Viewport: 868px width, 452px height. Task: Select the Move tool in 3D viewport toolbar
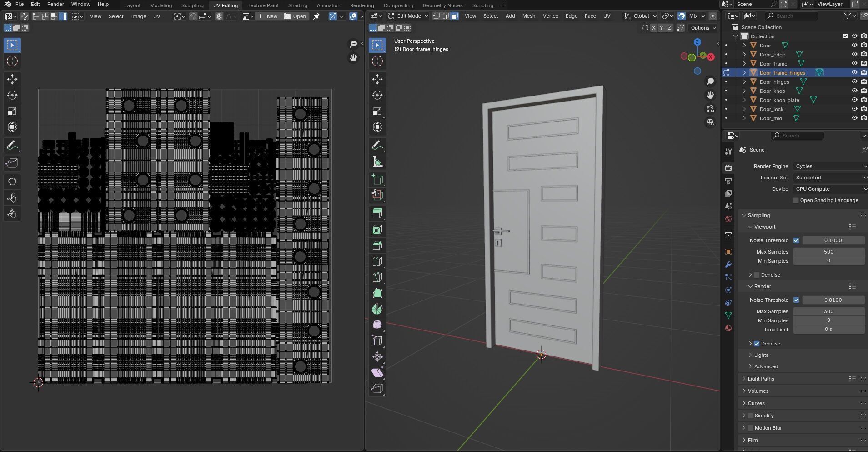(x=377, y=79)
